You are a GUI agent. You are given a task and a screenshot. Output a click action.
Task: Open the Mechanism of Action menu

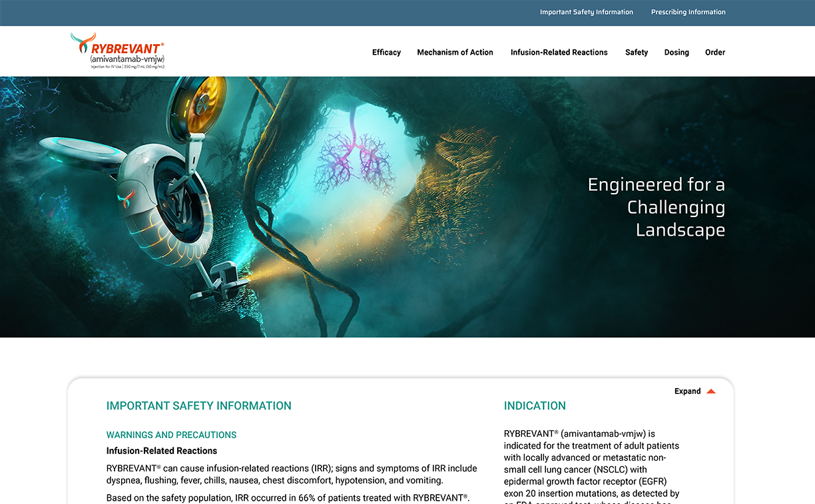point(455,52)
